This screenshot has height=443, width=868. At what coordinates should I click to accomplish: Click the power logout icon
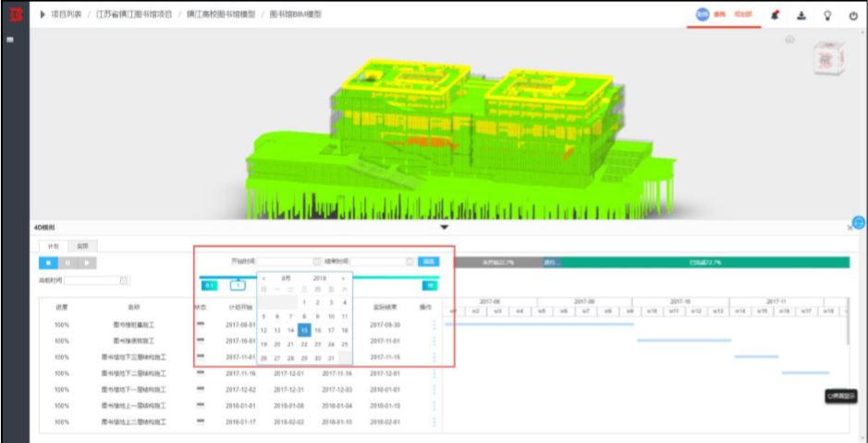(x=853, y=16)
